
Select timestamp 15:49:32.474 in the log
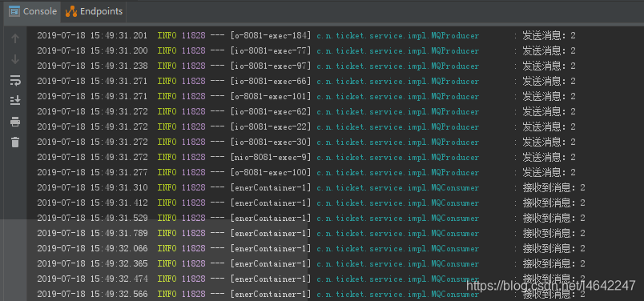[x=119, y=279]
